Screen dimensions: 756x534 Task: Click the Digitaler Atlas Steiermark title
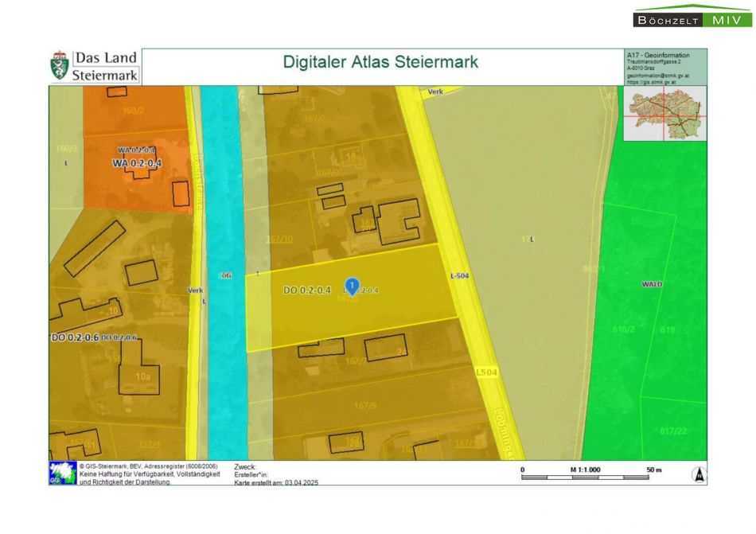[x=380, y=62]
